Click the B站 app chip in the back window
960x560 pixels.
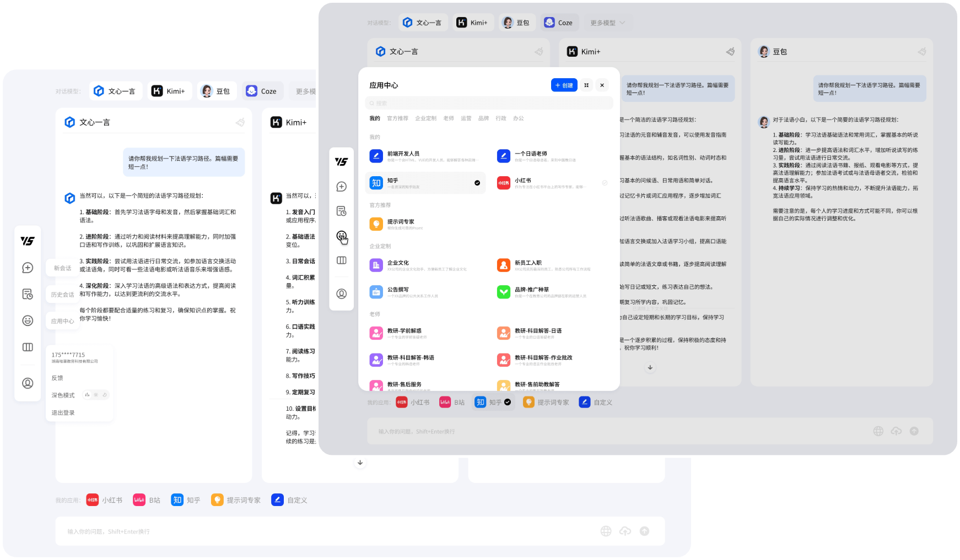point(147,500)
